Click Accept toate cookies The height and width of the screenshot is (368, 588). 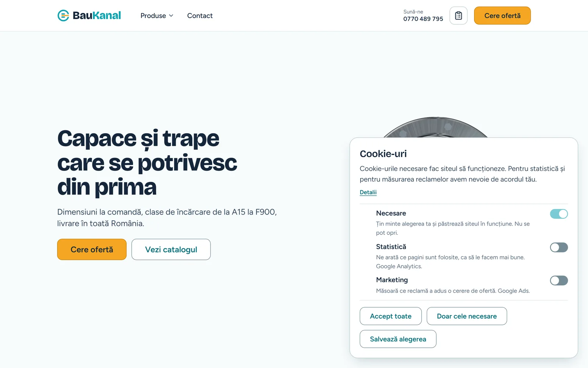(x=391, y=316)
